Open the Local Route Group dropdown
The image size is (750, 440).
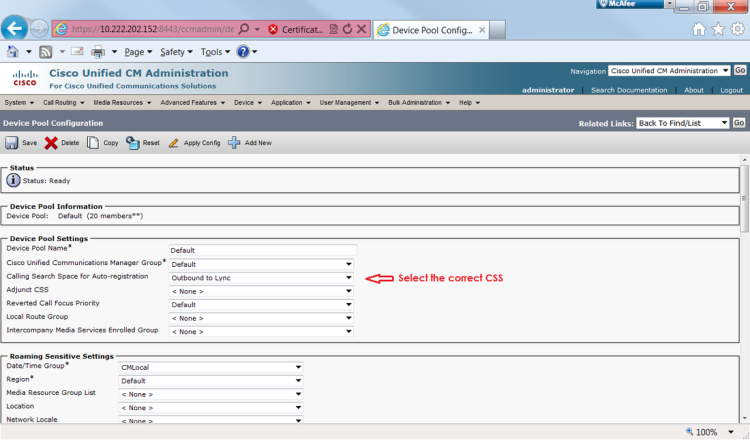click(261, 318)
